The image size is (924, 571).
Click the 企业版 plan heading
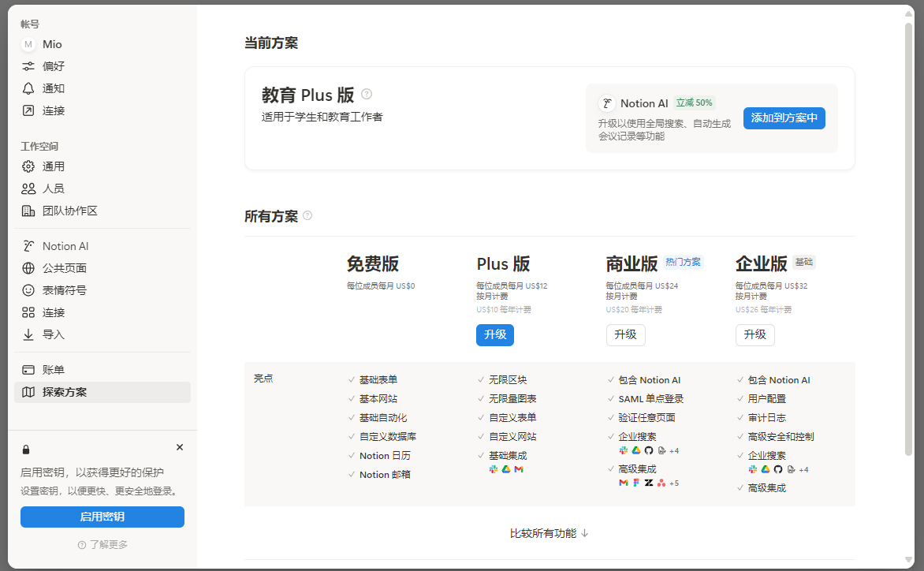762,264
